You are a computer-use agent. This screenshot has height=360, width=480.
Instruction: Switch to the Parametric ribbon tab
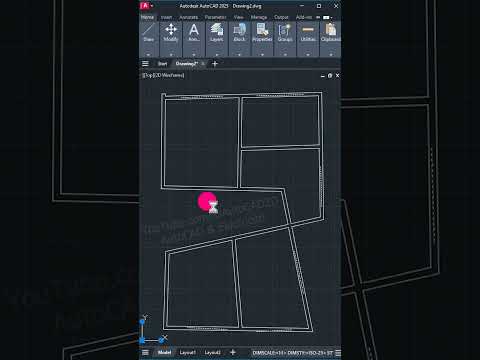[215, 17]
